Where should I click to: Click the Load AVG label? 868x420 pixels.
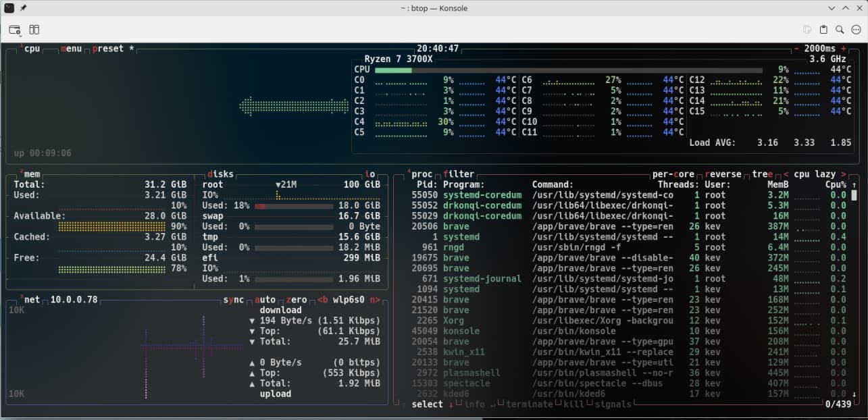coord(713,143)
